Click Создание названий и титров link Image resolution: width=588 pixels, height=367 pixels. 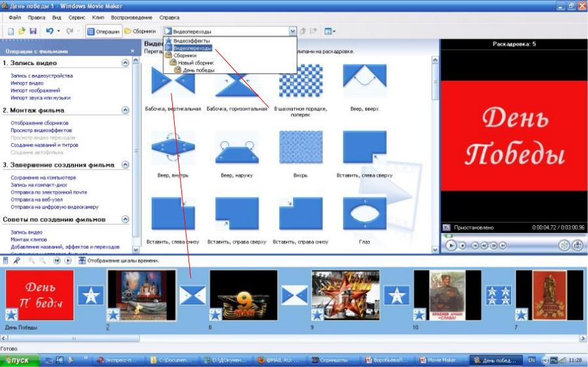tap(44, 145)
